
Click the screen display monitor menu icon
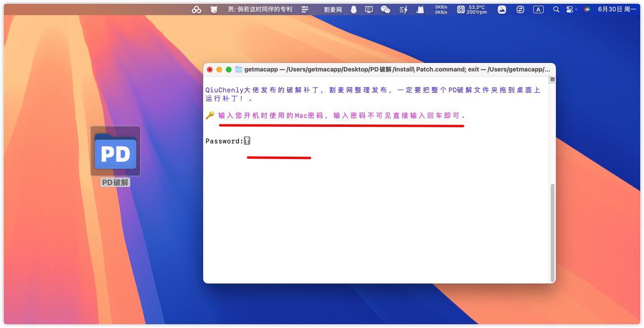tap(369, 9)
